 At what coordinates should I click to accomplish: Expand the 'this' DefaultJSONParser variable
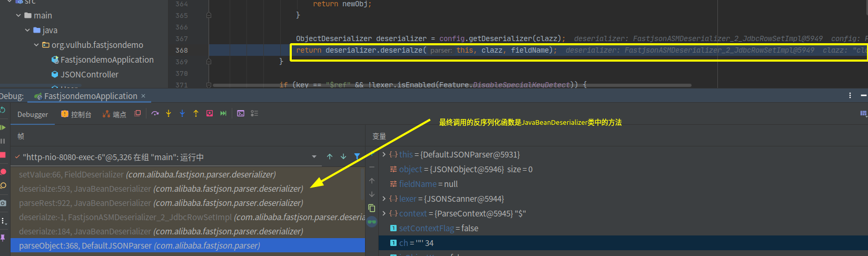point(384,154)
